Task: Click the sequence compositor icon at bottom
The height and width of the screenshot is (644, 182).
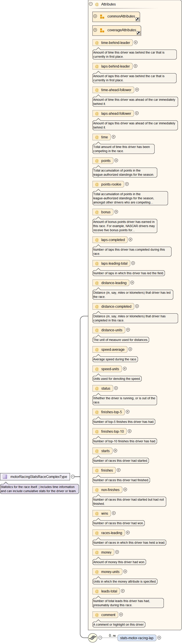Action: [93, 637]
